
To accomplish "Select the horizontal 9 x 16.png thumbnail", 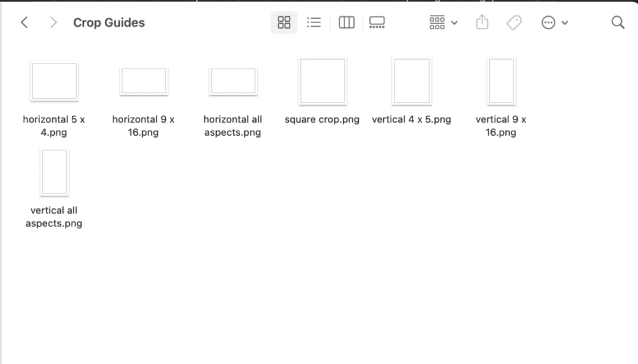I will pos(144,82).
